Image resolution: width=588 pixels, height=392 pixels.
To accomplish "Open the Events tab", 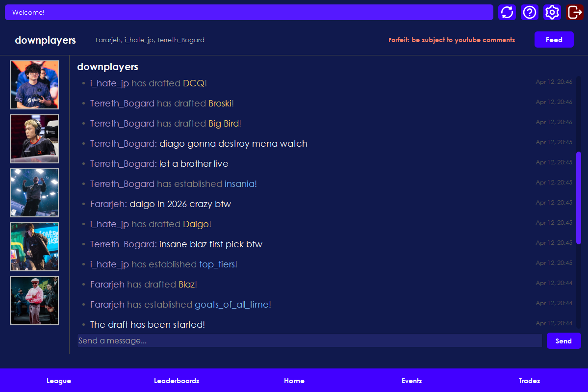I will coord(412,381).
